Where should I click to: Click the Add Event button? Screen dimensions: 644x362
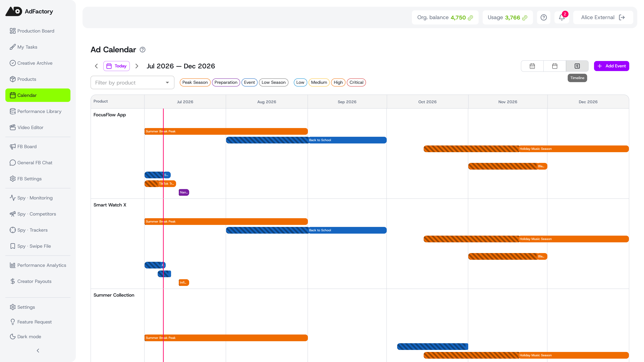611,66
